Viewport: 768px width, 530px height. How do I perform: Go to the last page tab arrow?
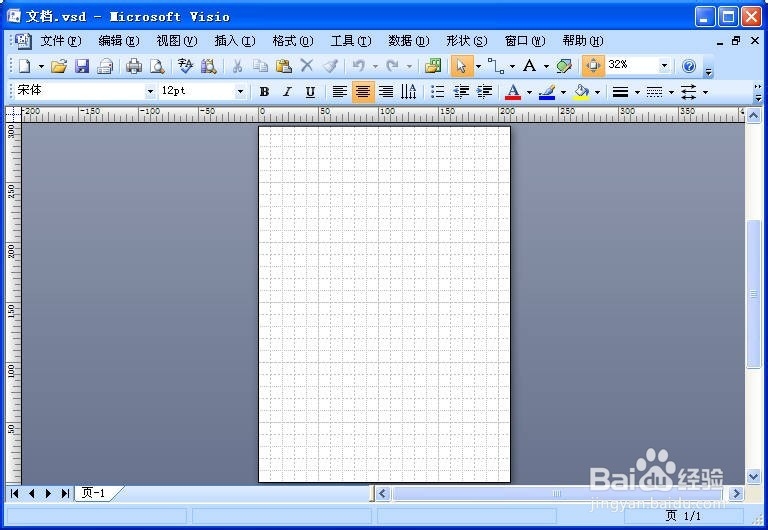(x=65, y=493)
